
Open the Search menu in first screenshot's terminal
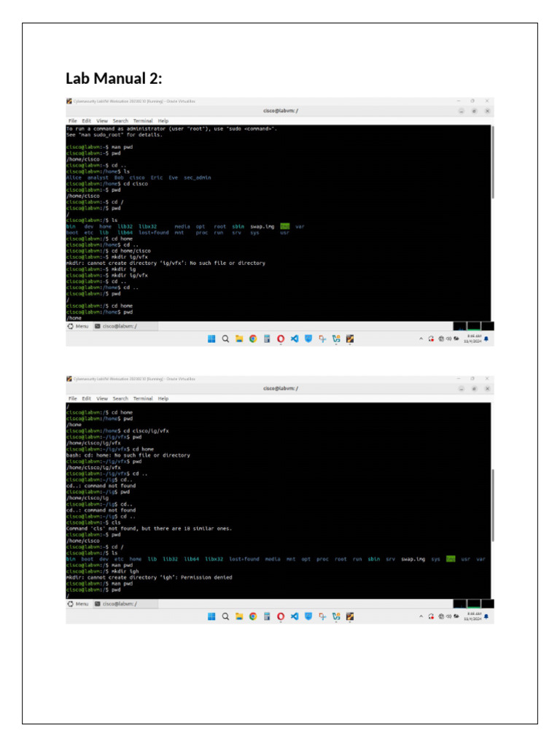pos(120,121)
